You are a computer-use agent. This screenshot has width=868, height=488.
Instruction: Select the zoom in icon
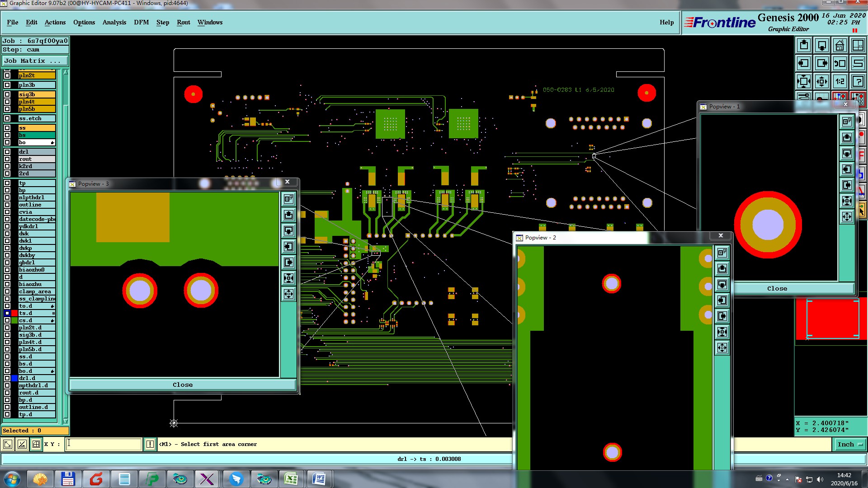tap(804, 82)
